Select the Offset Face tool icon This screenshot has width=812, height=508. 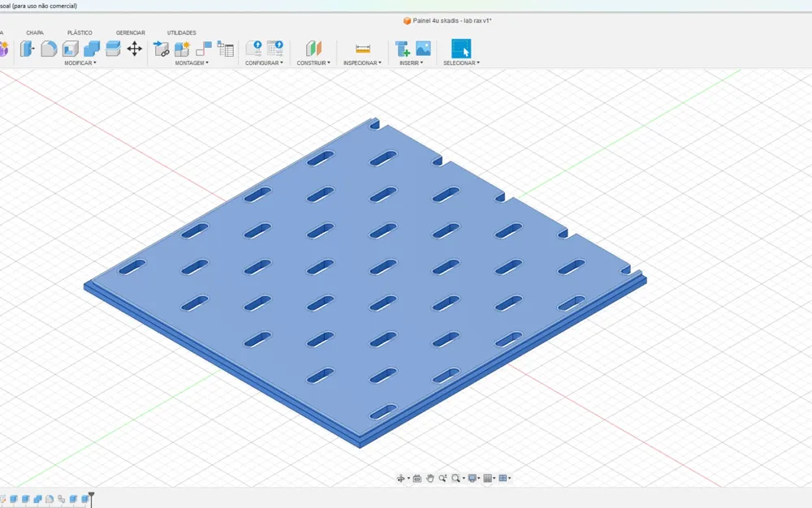point(113,49)
